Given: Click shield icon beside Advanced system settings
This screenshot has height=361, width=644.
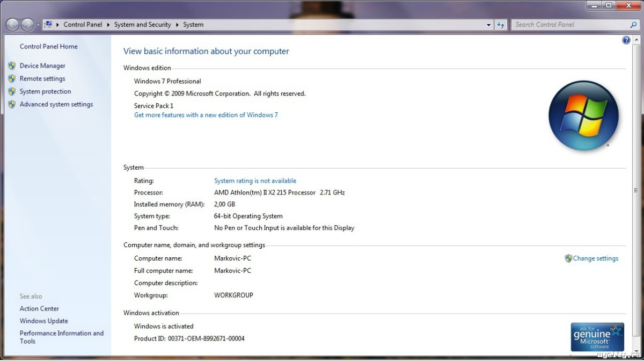Looking at the screenshot, I should tap(12, 104).
